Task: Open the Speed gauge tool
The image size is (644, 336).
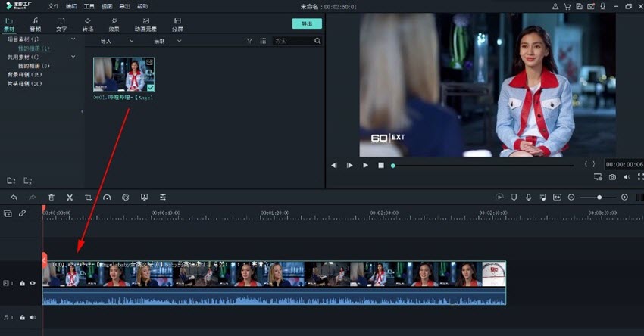Action: (x=107, y=198)
